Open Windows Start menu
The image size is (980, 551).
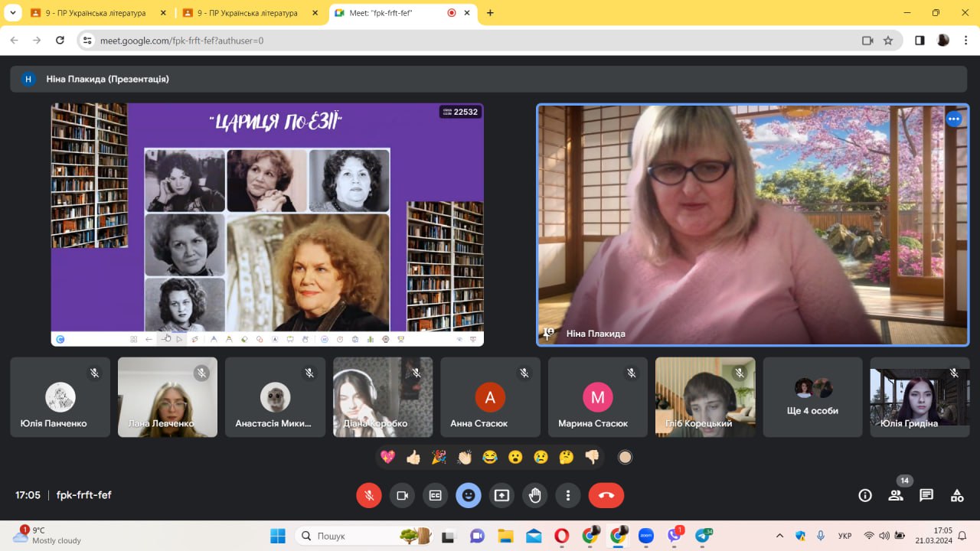tap(277, 536)
